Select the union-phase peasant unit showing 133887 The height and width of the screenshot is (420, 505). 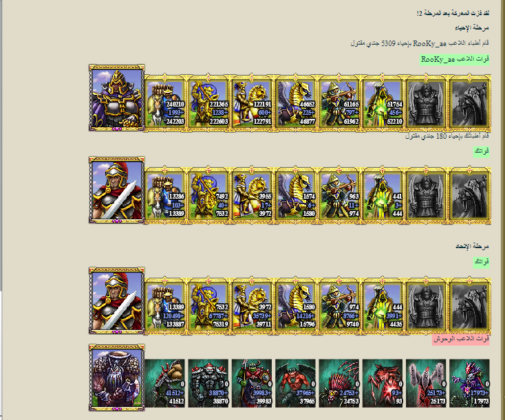point(165,307)
